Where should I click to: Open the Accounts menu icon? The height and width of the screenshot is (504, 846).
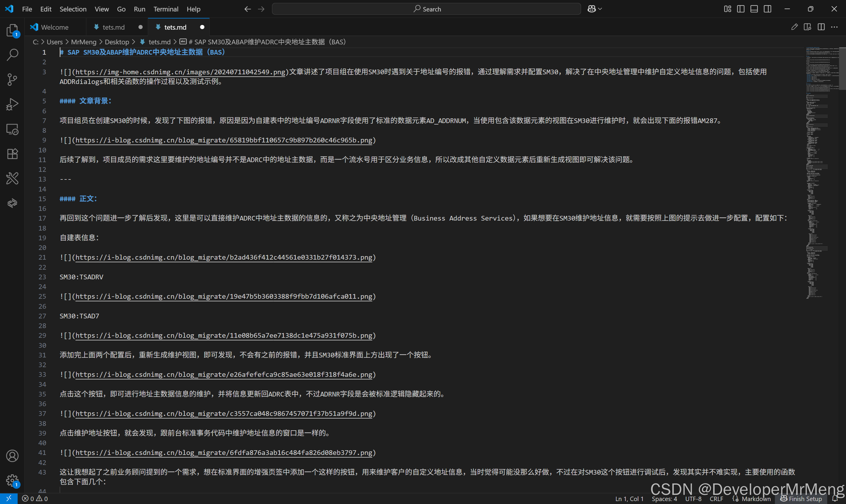click(x=12, y=456)
